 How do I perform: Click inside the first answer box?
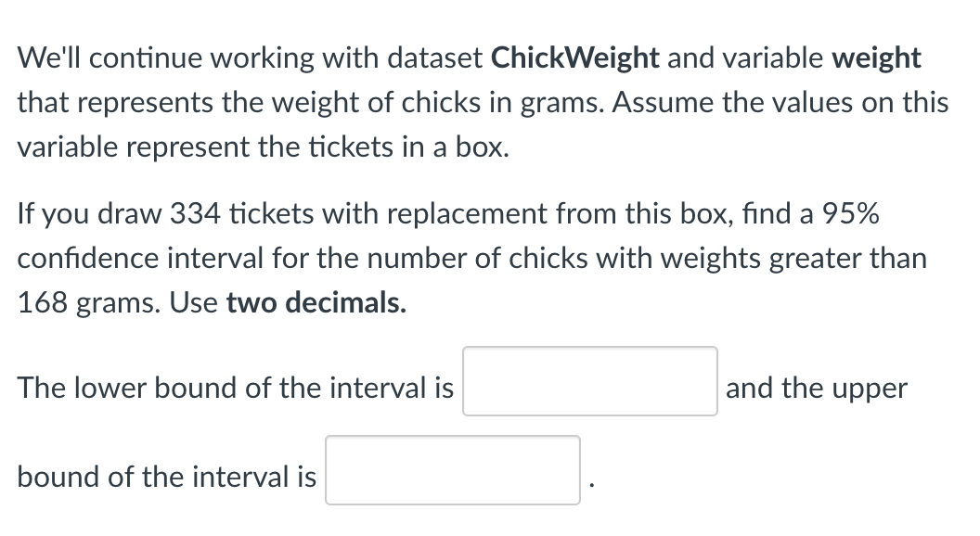[x=589, y=383]
